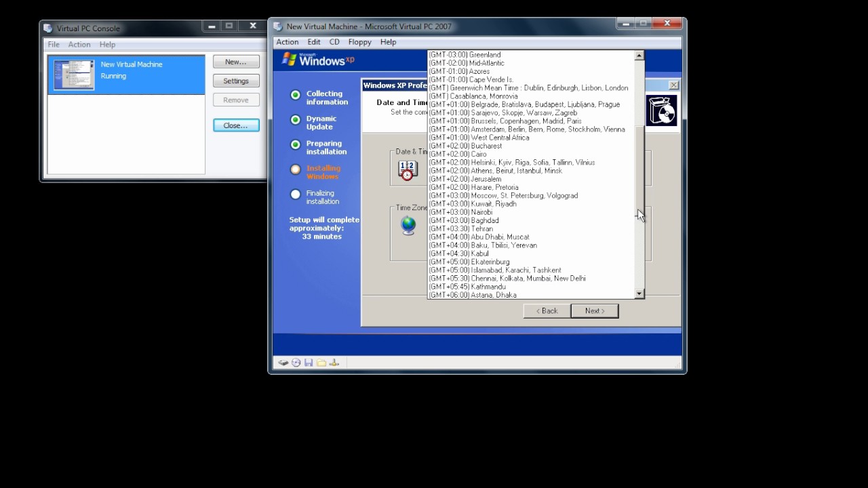This screenshot has width=868, height=488.
Task: Open the Action menu in Virtual PC 2007
Action: tap(288, 42)
